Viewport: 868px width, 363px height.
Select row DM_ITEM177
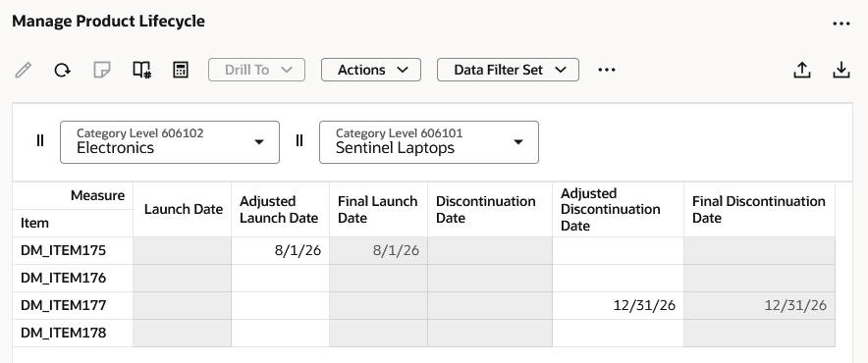[x=73, y=305]
